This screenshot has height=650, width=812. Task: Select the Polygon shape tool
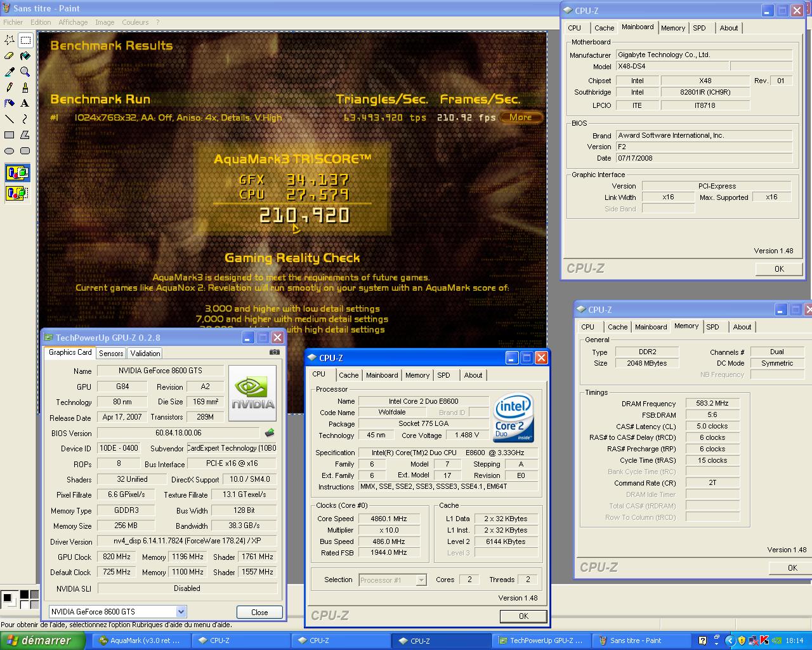pos(25,135)
